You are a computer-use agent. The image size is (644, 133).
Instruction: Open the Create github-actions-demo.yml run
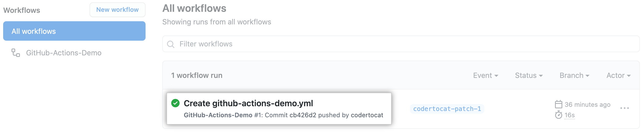[248, 103]
